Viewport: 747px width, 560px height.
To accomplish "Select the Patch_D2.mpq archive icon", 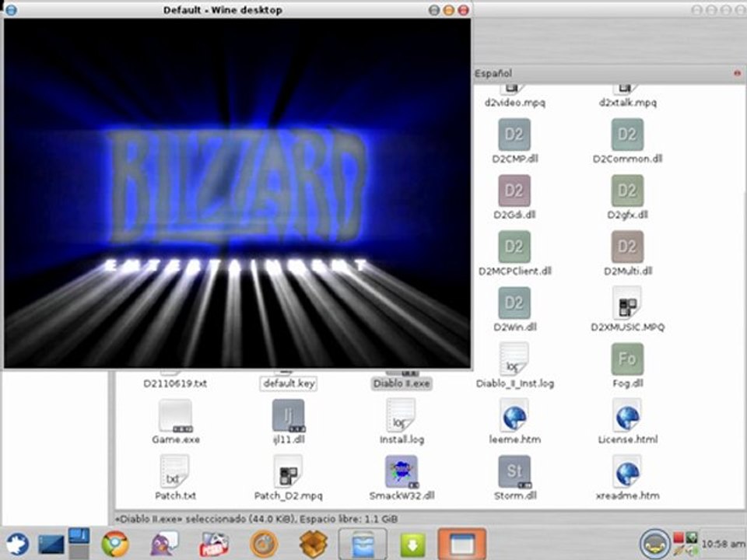I will click(288, 472).
